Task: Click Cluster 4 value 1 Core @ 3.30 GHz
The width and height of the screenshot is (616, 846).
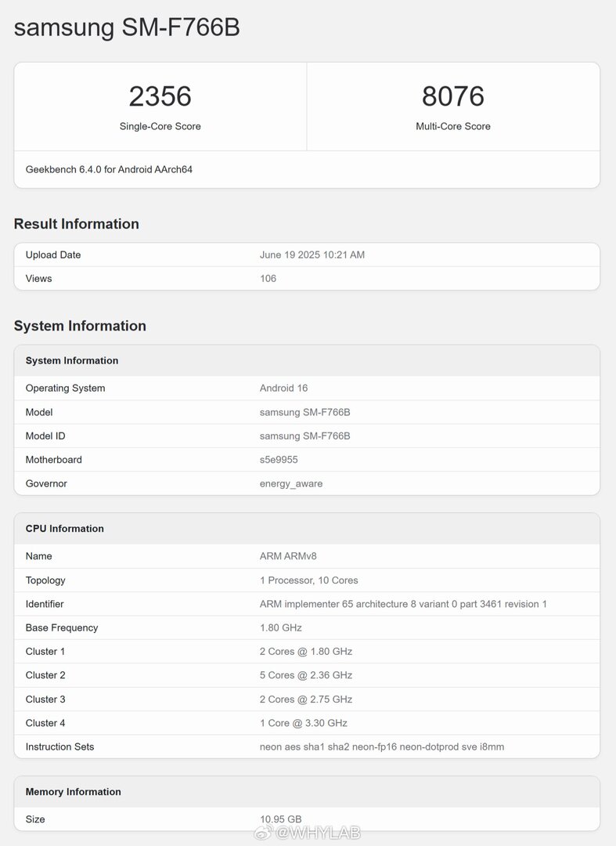Action: pos(304,723)
